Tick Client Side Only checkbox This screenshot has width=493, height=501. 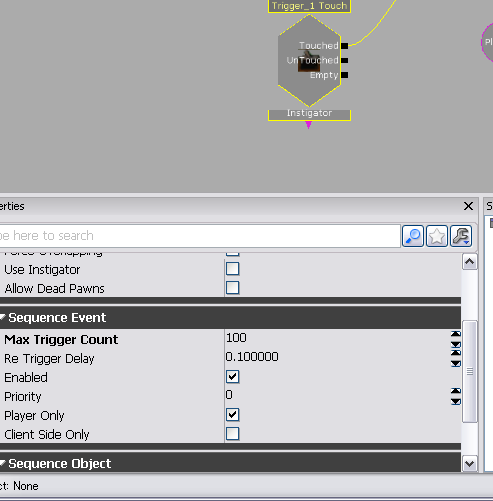[x=232, y=434]
